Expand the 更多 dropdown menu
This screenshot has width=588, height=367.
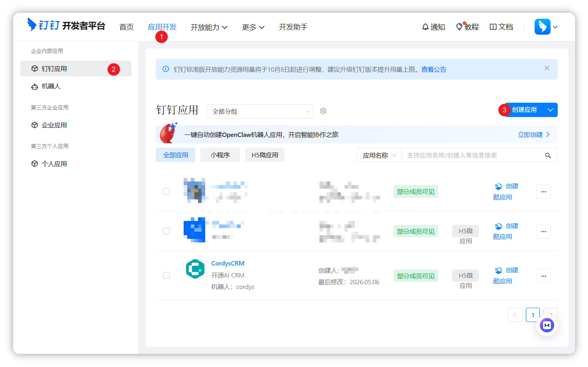(253, 27)
